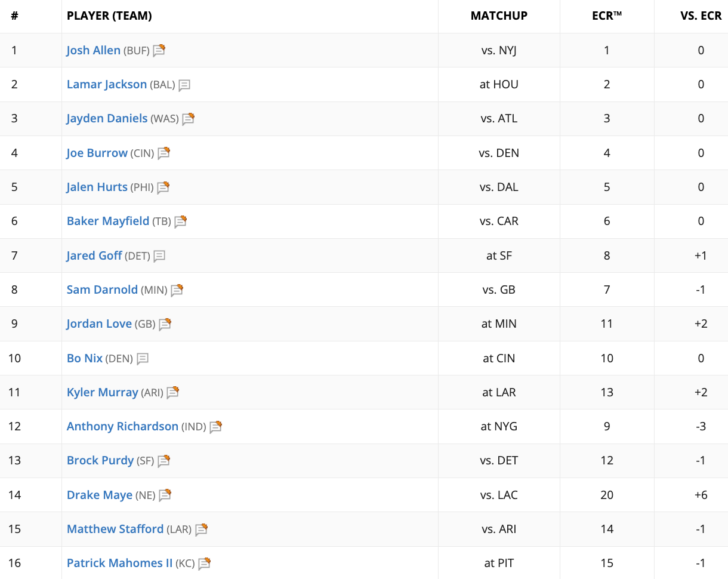
Task: Sort by PLAYER (TEAM) column header
Action: pos(109,16)
